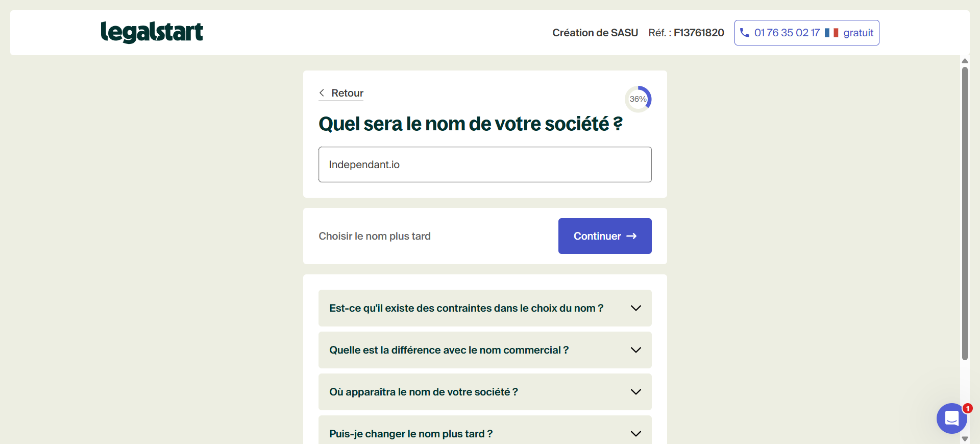Expand "Puis-je changer le nom plus tard"
The image size is (980, 444).
tap(410, 434)
